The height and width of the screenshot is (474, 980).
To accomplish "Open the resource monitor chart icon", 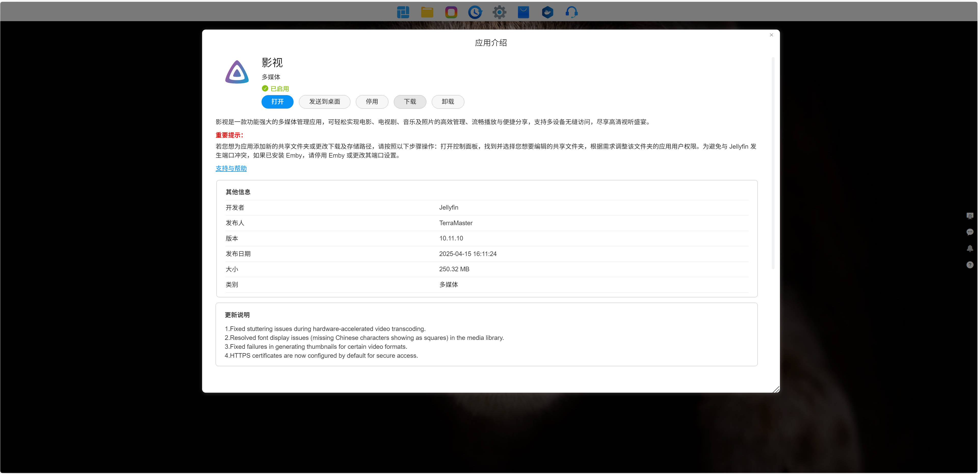I will click(x=970, y=216).
